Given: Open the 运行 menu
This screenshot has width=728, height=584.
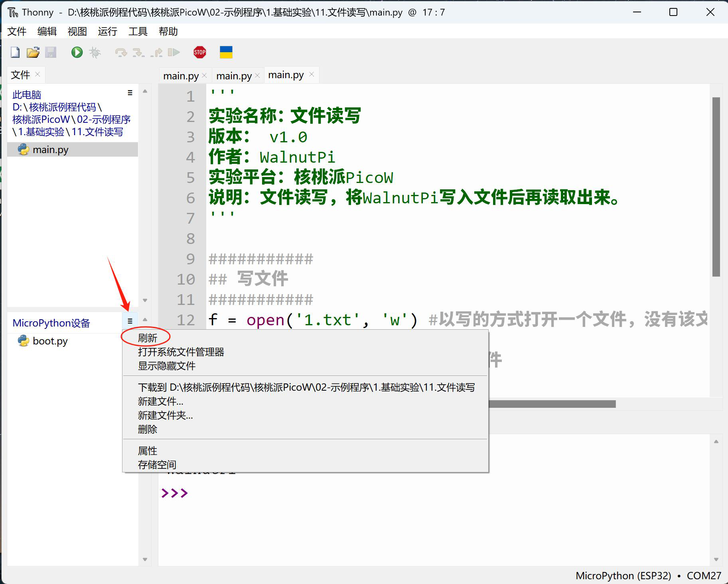Looking at the screenshot, I should (x=107, y=31).
